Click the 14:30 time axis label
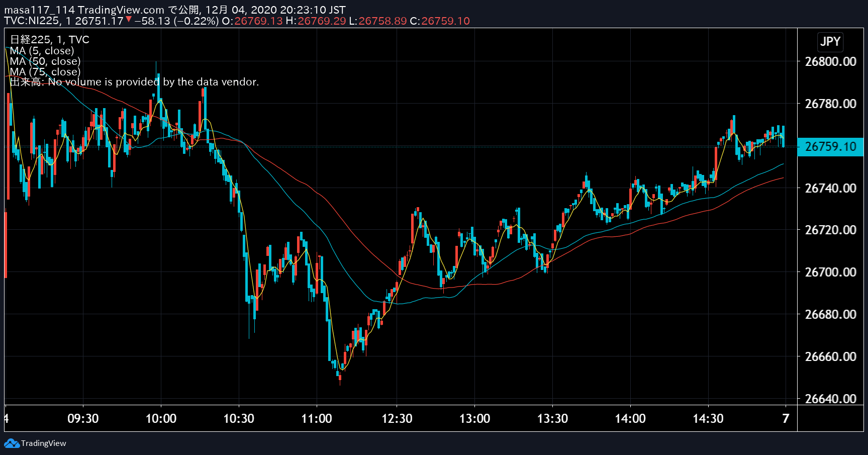 [x=708, y=419]
